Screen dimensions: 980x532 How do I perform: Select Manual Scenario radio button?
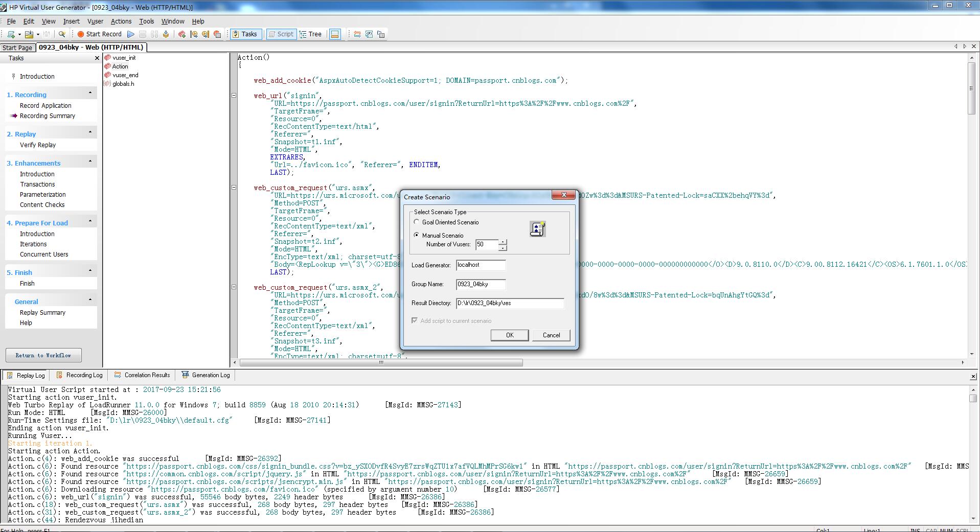[417, 235]
